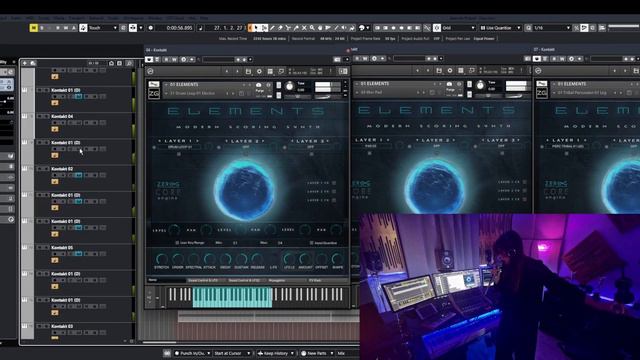The image size is (640, 360).
Task: Click the track list search magnifier icon
Action: point(129,63)
